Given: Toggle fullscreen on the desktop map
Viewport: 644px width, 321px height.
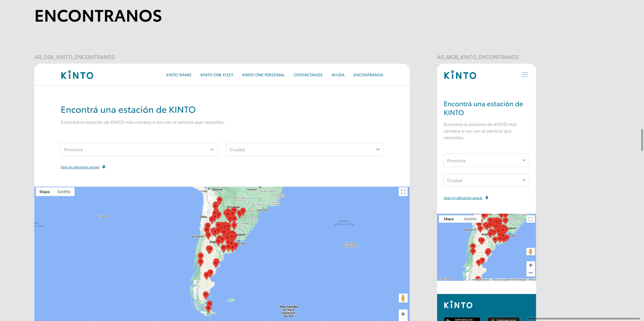Looking at the screenshot, I should (403, 192).
